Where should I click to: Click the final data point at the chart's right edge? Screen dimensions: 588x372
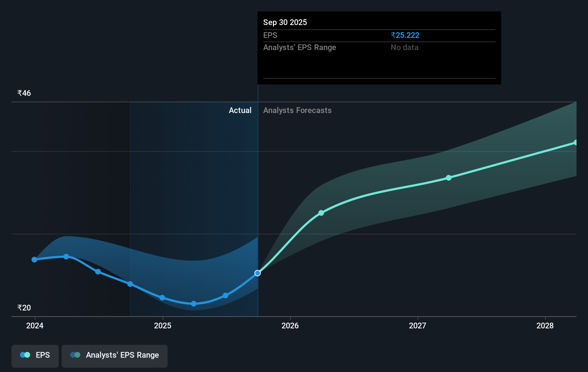coord(576,143)
